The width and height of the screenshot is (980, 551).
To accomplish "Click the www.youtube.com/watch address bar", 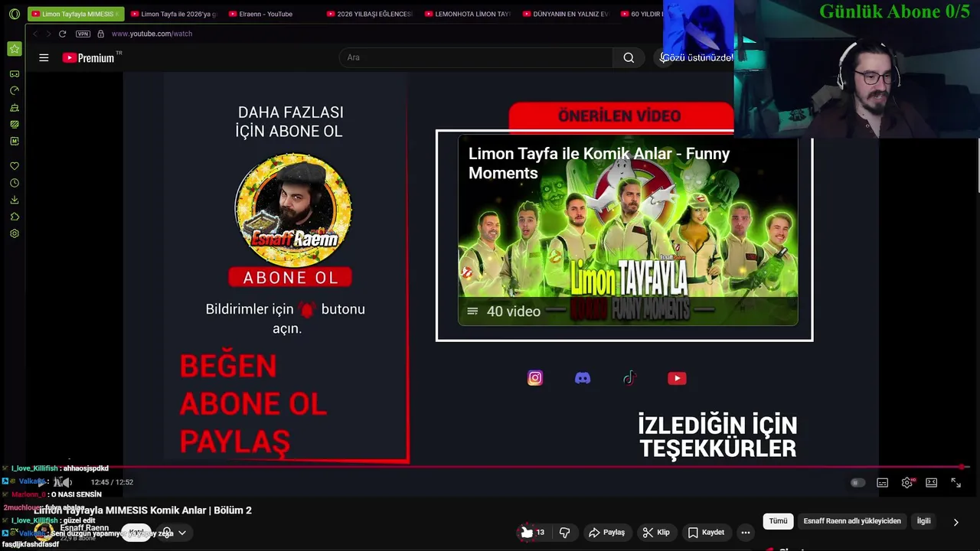I will click(x=152, y=34).
